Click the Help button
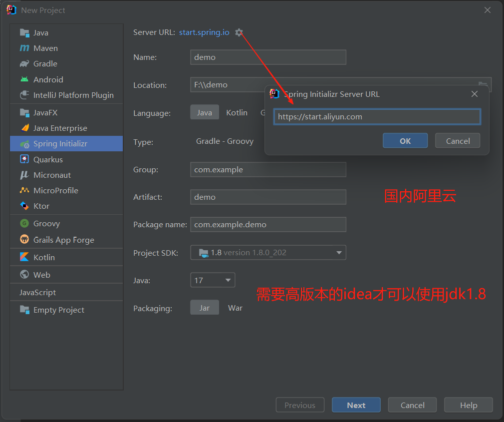The height and width of the screenshot is (422, 504). pyautogui.click(x=469, y=405)
